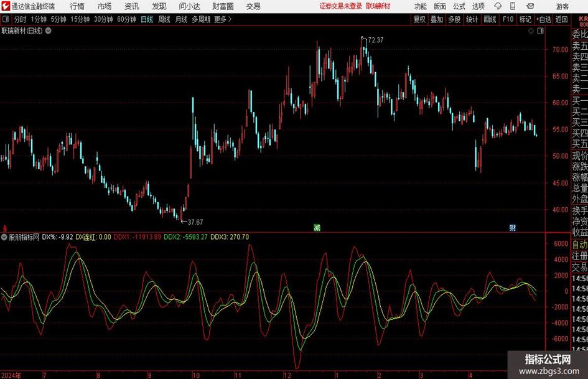Open the mobile phone icon in the top bar

coord(513,6)
